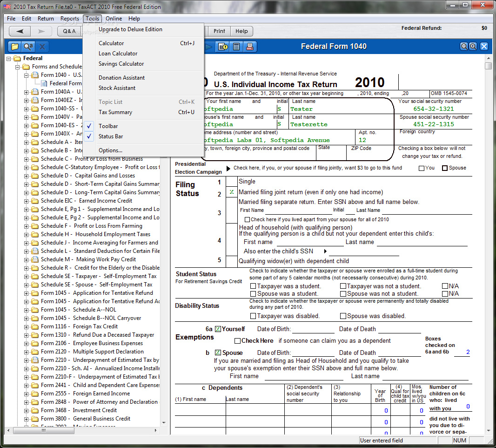This screenshot has height=448, width=496.
Task: Click the Help toolbar button
Action: pyautogui.click(x=241, y=31)
